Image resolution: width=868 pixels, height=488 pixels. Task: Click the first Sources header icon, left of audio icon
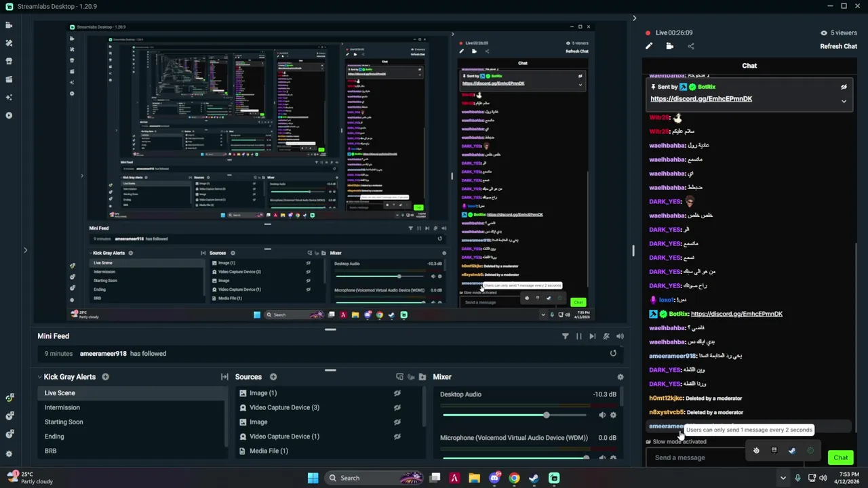[x=399, y=377]
